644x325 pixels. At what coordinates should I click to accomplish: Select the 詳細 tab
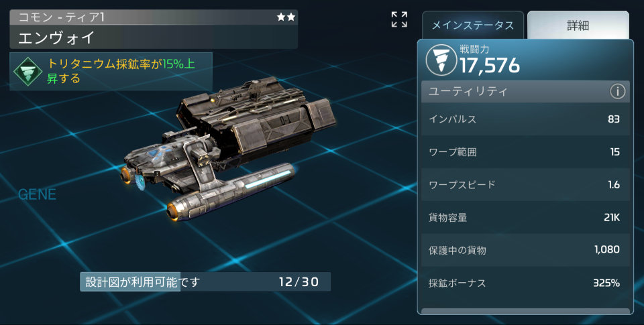578,25
